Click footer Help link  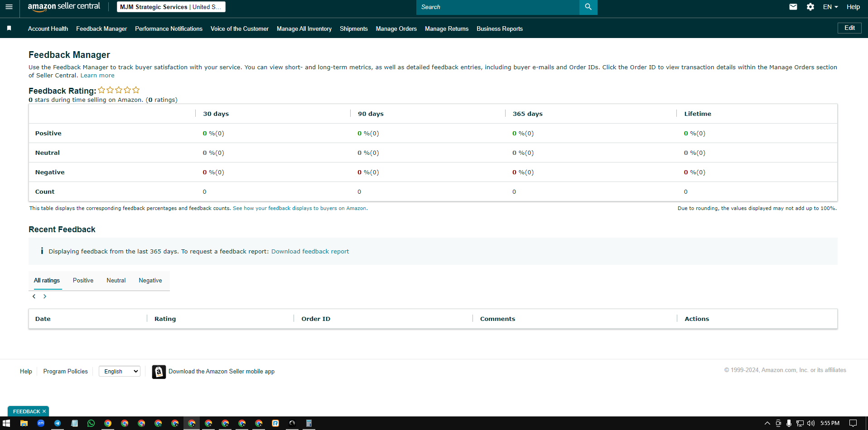[26, 371]
